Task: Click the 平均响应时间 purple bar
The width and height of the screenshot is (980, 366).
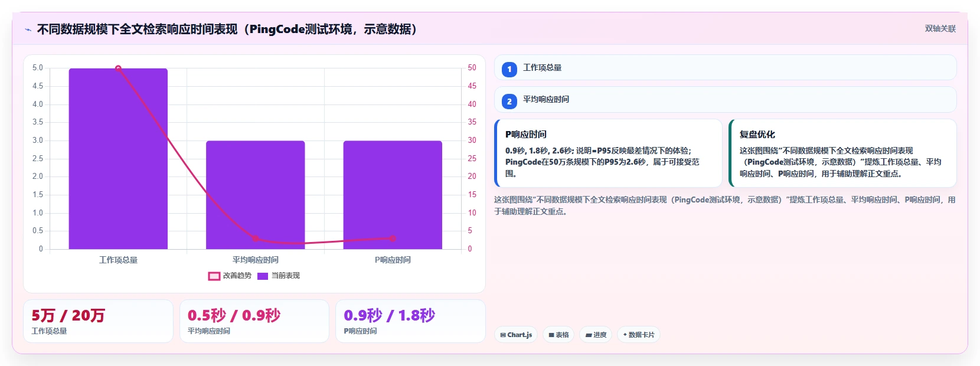Action: pos(256,195)
